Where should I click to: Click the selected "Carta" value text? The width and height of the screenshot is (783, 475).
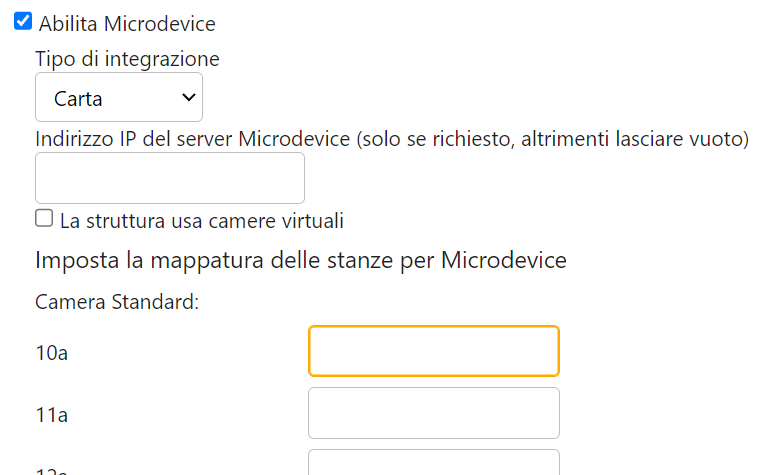(78, 99)
